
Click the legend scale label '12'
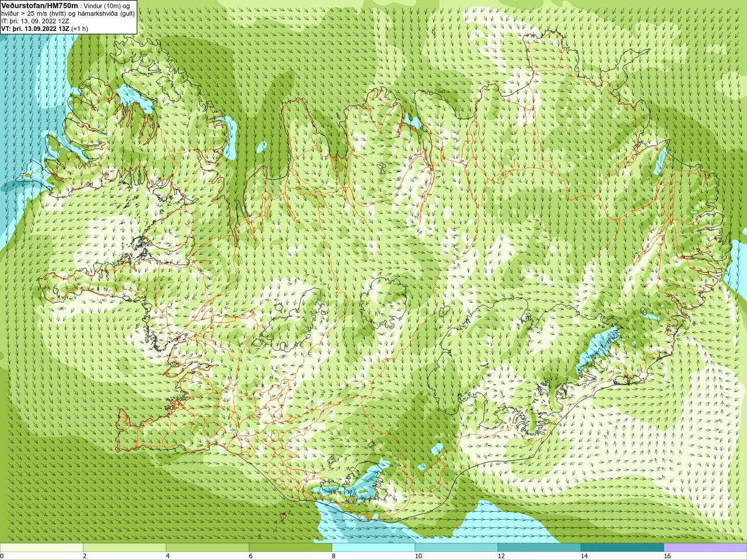click(501, 556)
